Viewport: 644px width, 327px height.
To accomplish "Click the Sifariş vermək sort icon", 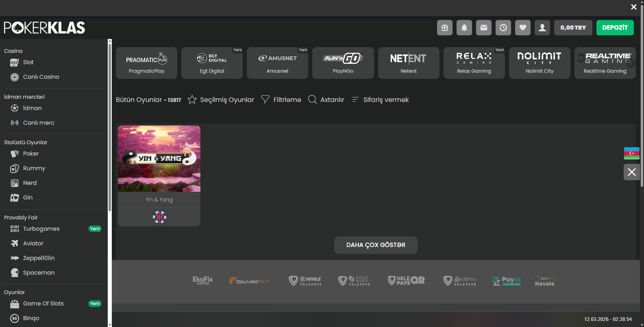I will (355, 100).
